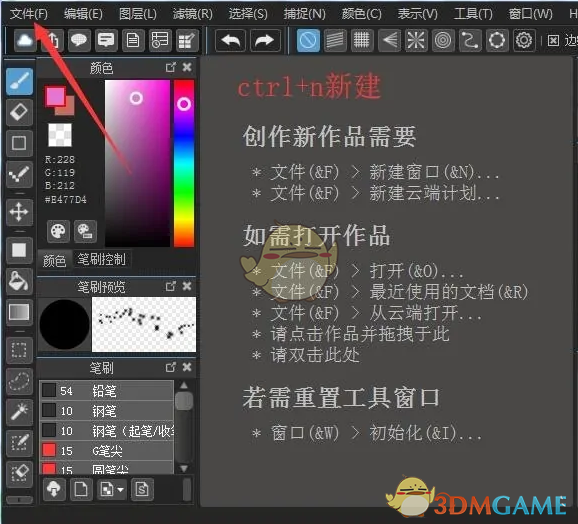Select the Brush tool

coord(19,81)
